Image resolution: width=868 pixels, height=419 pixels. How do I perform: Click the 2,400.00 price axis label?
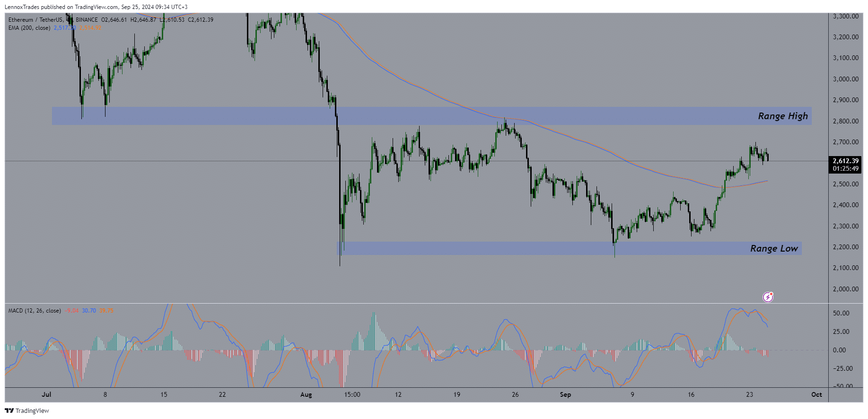tap(845, 205)
